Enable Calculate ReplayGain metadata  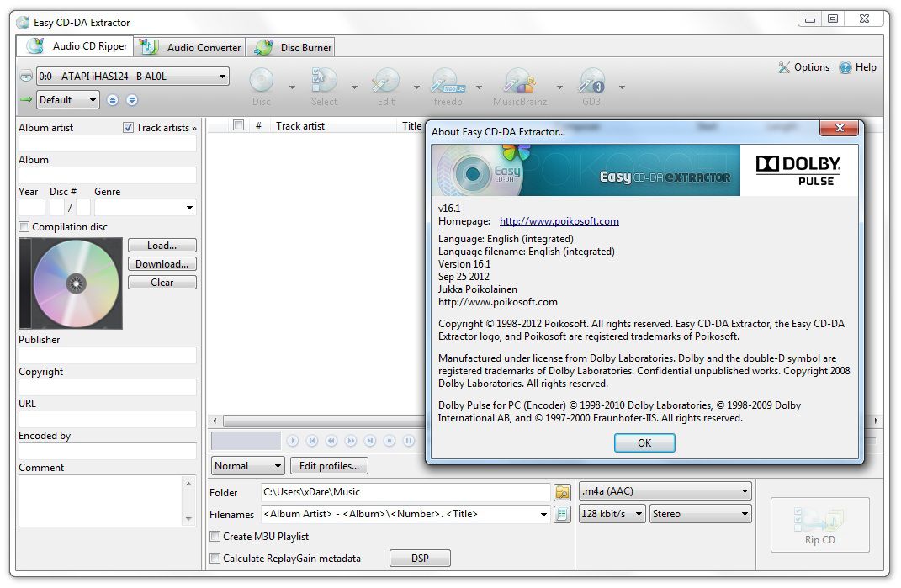coord(215,558)
